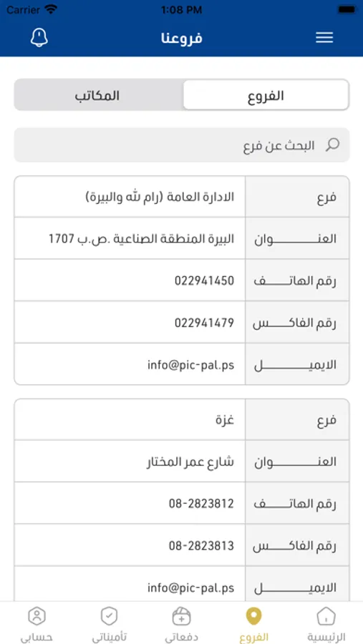Select the الفروع location pin icon
363x644 pixels.
coord(253,617)
